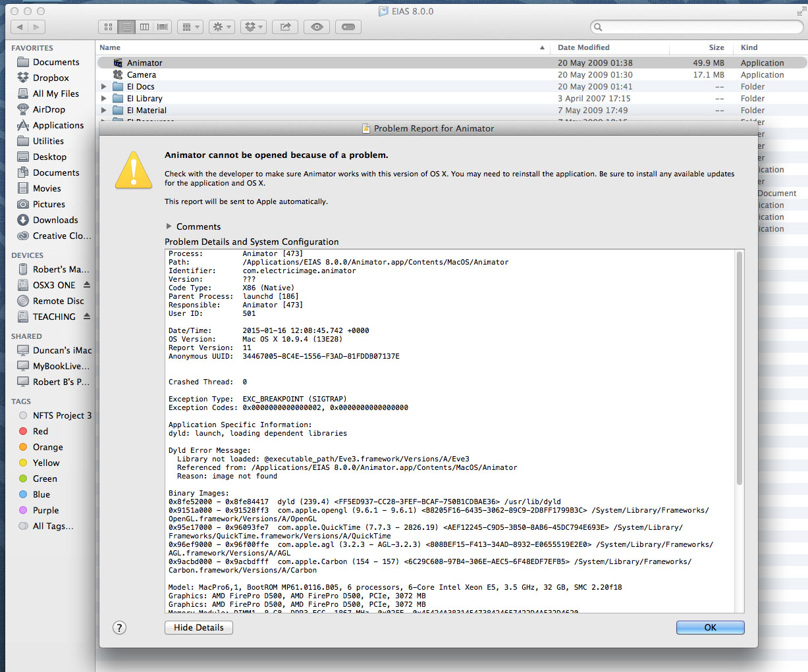Click the Hide Details button
This screenshot has width=808, height=672.
coord(198,627)
